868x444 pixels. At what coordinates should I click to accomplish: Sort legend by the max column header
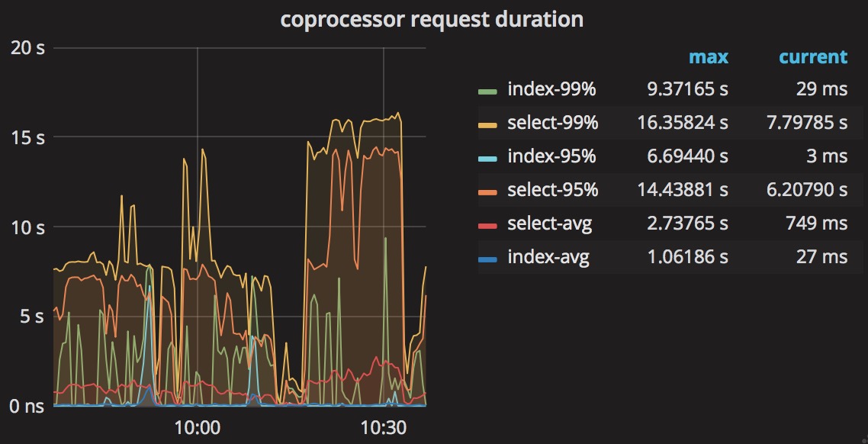coord(707,56)
